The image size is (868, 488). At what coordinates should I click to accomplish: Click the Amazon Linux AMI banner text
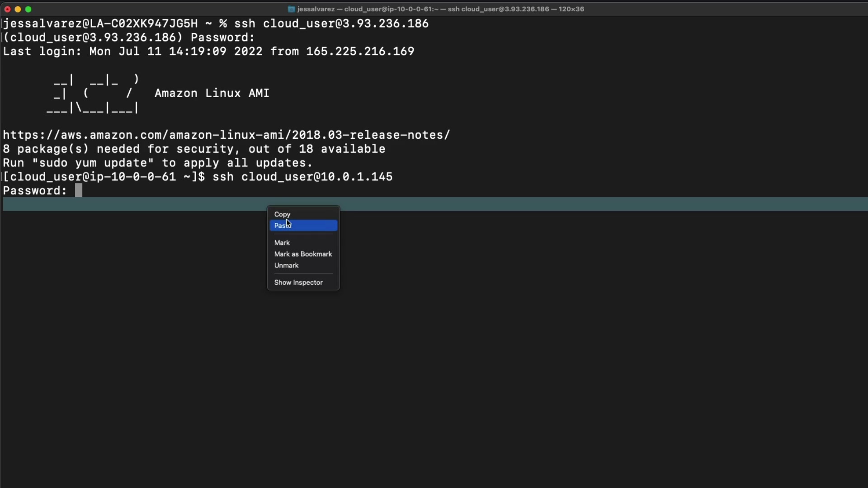(212, 93)
